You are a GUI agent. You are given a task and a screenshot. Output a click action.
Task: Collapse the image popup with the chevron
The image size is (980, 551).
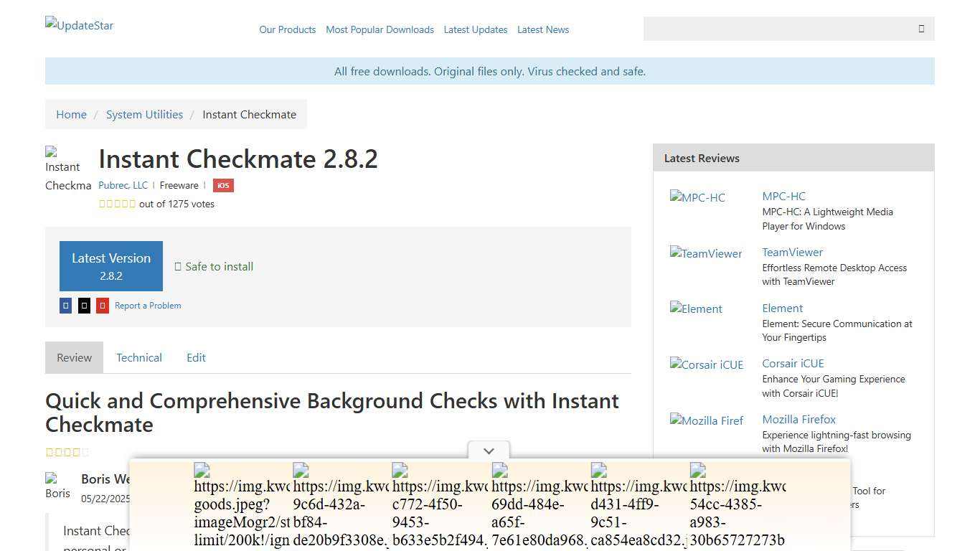pyautogui.click(x=489, y=451)
